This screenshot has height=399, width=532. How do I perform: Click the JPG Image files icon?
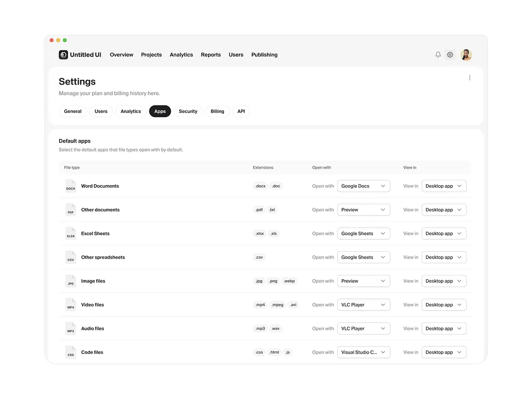click(x=70, y=281)
